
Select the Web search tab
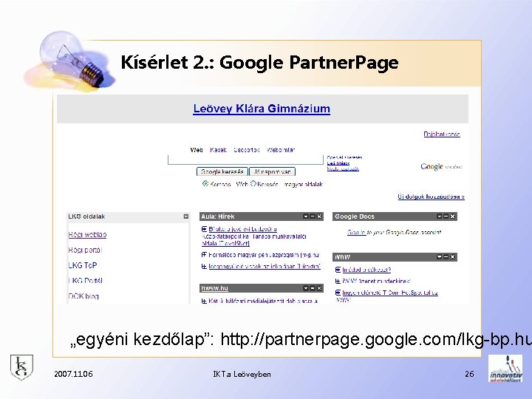[197, 149]
